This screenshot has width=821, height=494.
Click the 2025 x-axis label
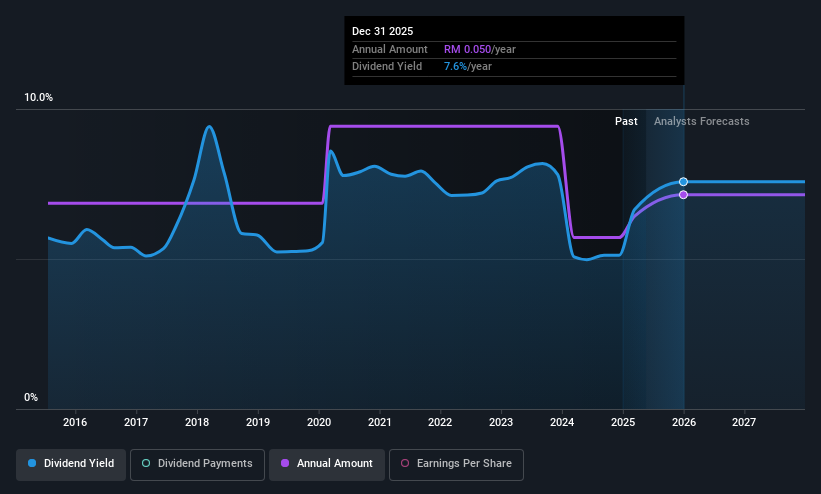[623, 422]
